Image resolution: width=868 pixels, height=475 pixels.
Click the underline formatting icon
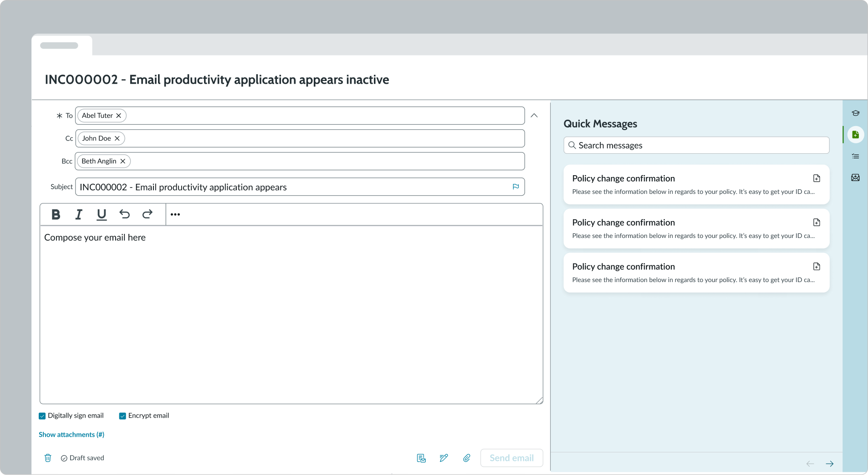tap(102, 214)
